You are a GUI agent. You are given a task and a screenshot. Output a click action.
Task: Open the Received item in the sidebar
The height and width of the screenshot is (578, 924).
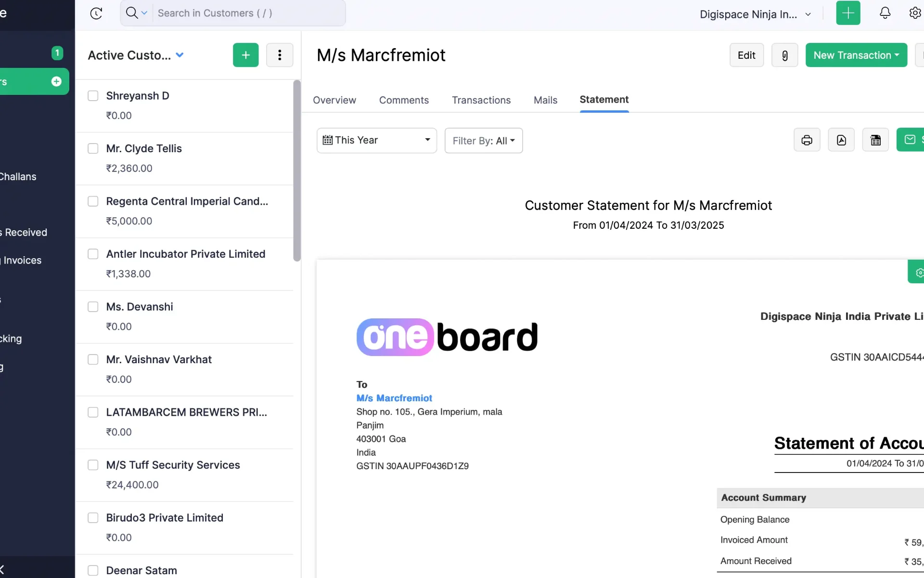[x=24, y=233]
